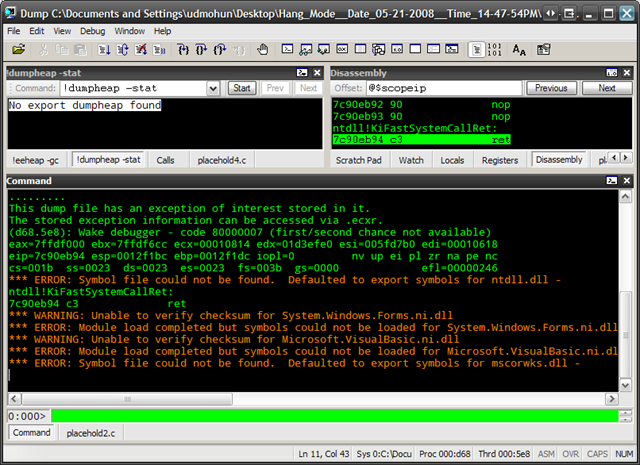Image resolution: width=640 pixels, height=465 pixels.
Task: Open the Call Stack window via toolbar icon
Action: tap(378, 50)
